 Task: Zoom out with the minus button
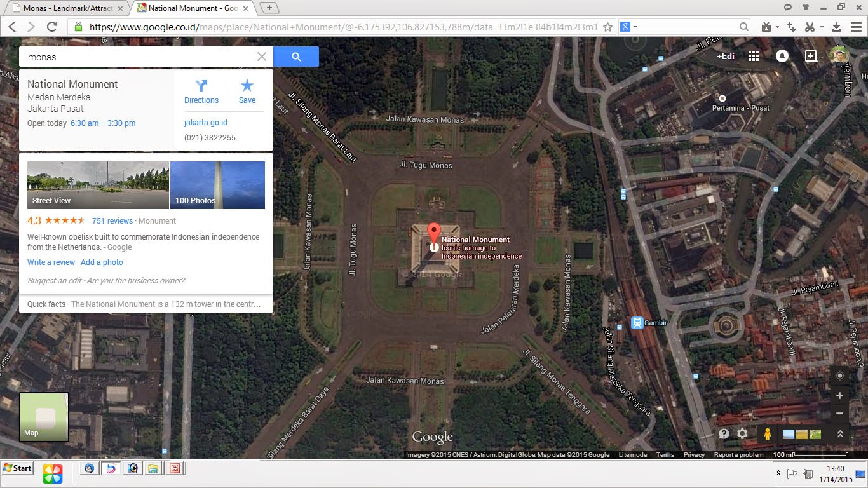[x=839, y=413]
